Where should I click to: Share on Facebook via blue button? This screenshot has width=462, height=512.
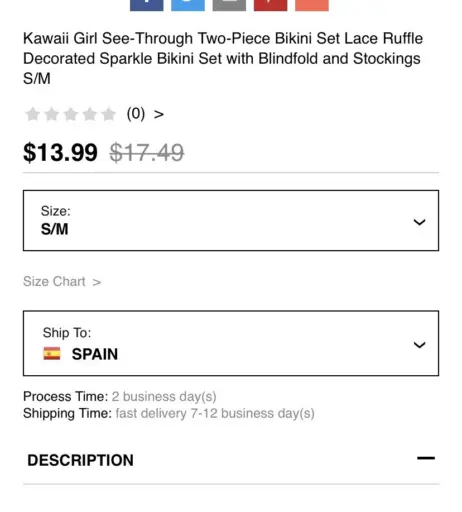[147, 5]
